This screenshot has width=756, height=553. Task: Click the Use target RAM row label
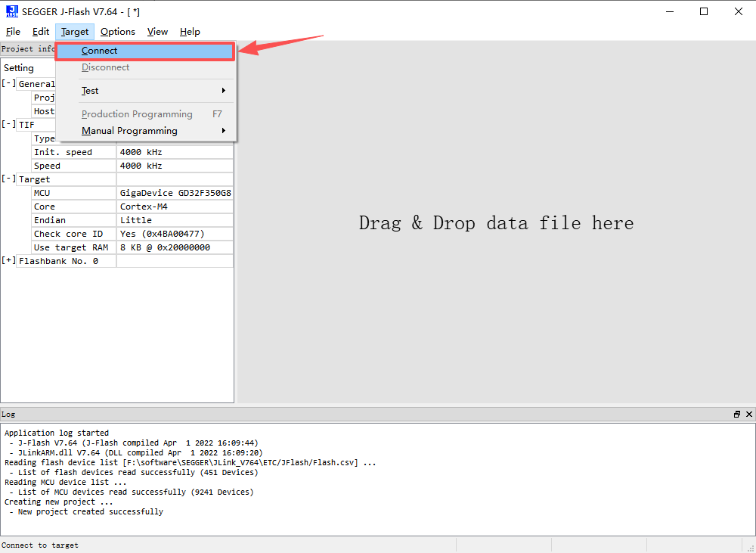74,247
